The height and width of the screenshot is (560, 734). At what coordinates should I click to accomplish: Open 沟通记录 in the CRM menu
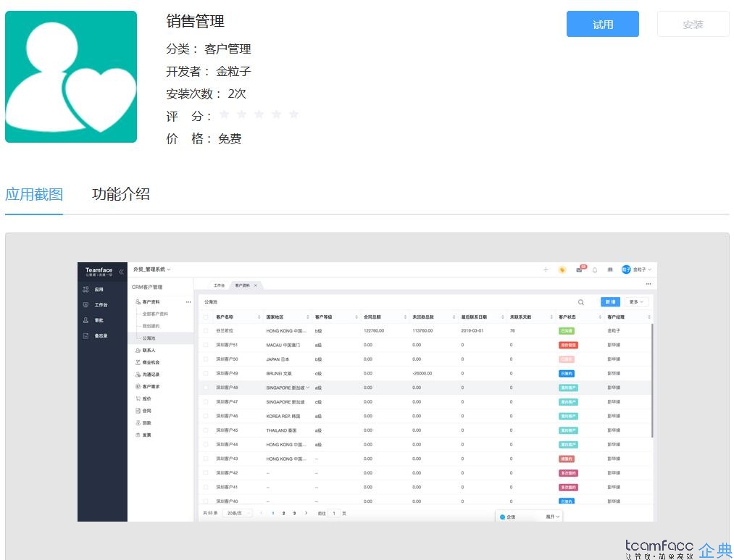coord(148,375)
